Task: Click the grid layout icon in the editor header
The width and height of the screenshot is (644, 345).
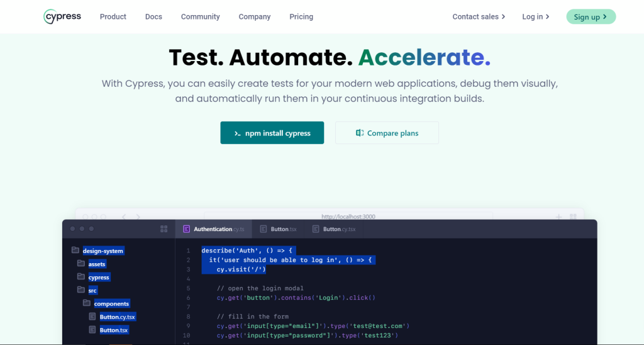Action: point(164,229)
